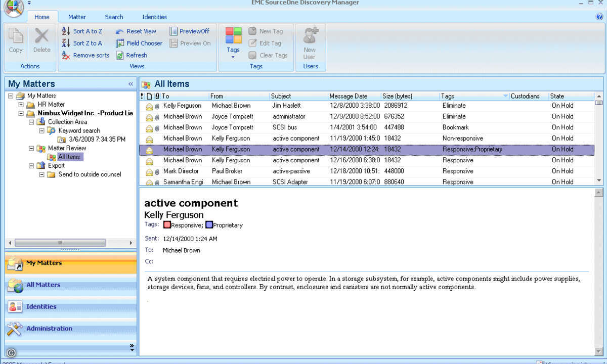
Task: Click the New User icon
Action: tap(310, 36)
